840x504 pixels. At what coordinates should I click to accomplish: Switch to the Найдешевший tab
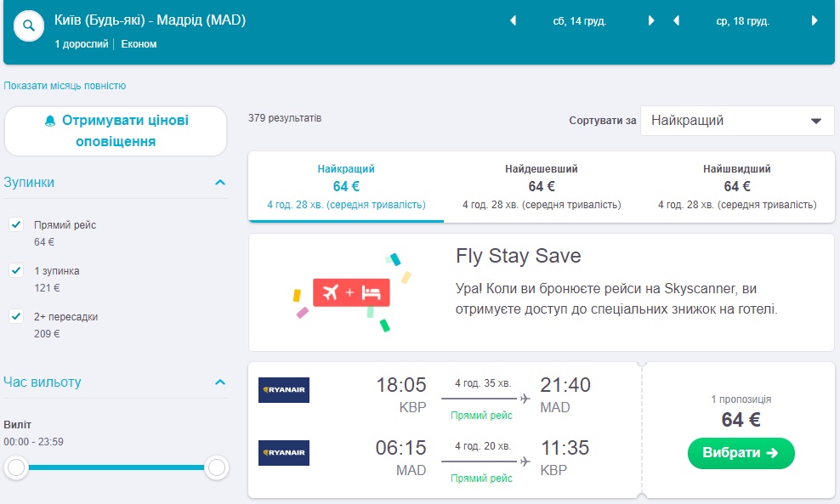[542, 186]
